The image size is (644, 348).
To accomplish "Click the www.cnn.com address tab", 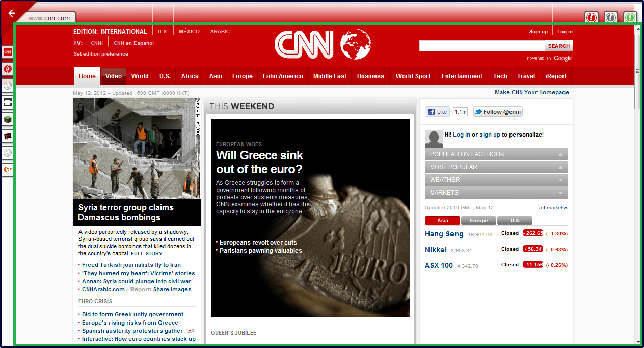I will coord(49,18).
